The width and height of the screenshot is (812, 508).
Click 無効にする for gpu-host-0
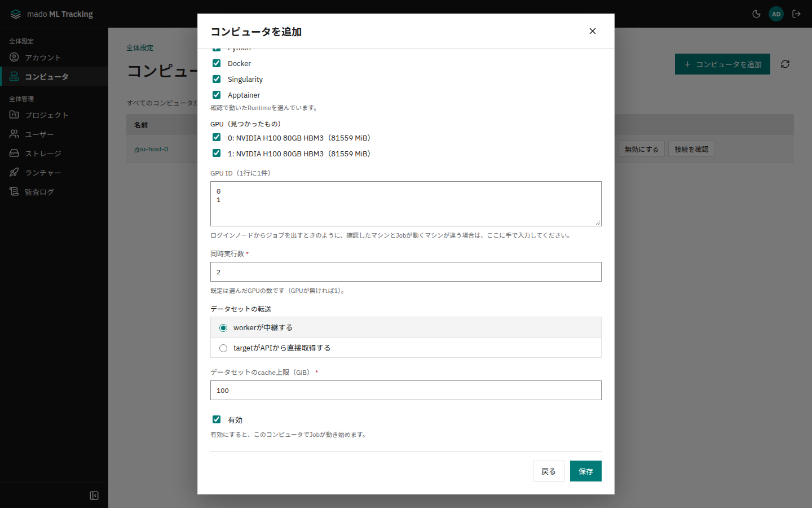coord(642,149)
